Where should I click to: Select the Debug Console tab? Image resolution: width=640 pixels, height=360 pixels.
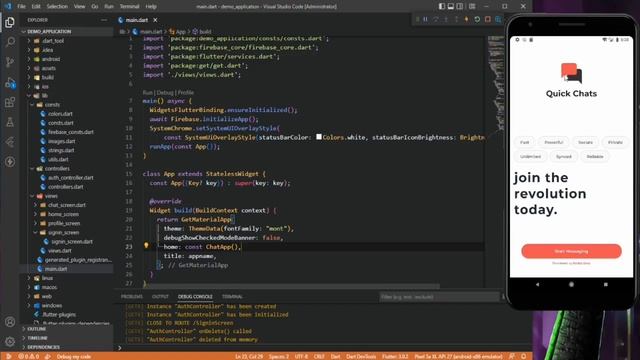pyautogui.click(x=195, y=296)
